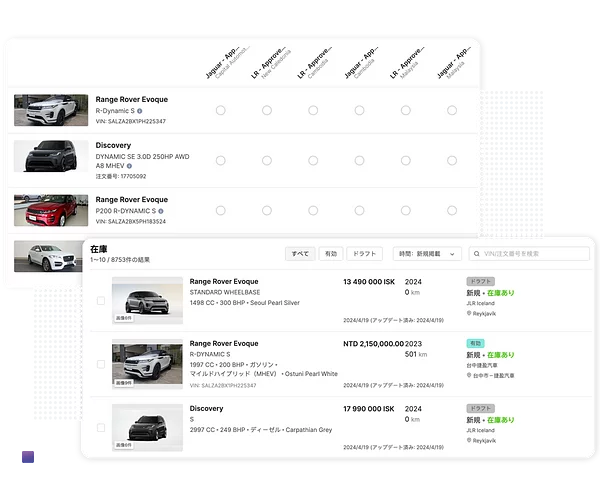Open the Range Rover Evoque STANDARD WHEELBASE listing title
This screenshot has width=600, height=500.
229,282
